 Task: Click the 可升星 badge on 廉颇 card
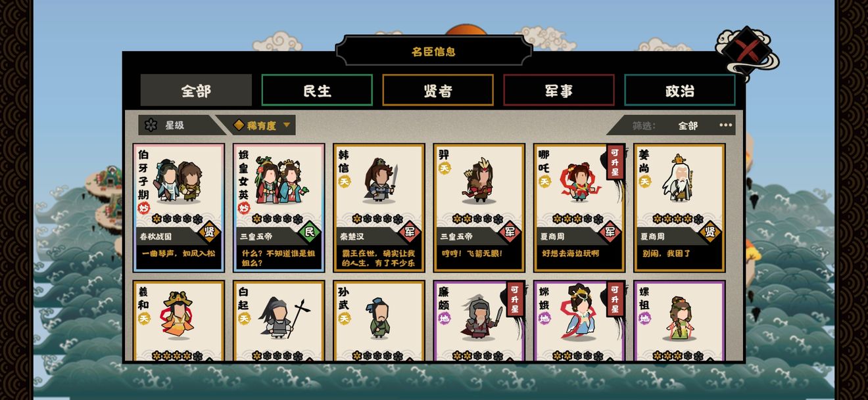[515, 300]
